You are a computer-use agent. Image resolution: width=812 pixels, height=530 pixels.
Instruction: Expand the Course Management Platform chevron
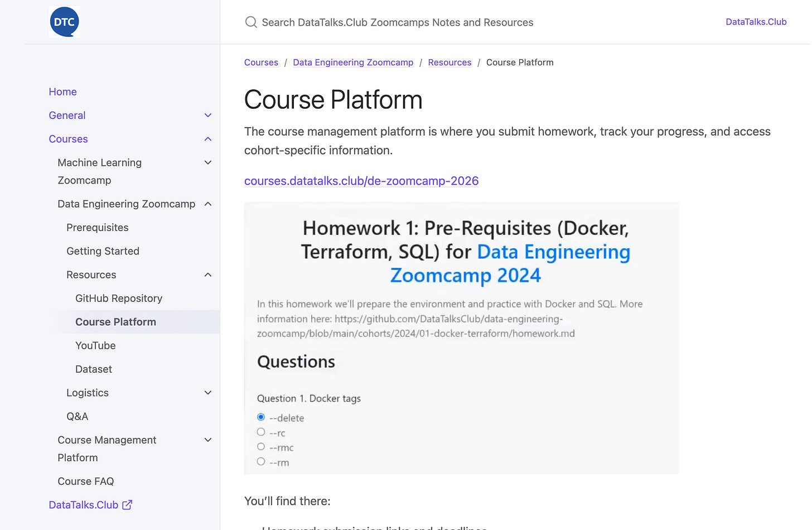coord(208,440)
